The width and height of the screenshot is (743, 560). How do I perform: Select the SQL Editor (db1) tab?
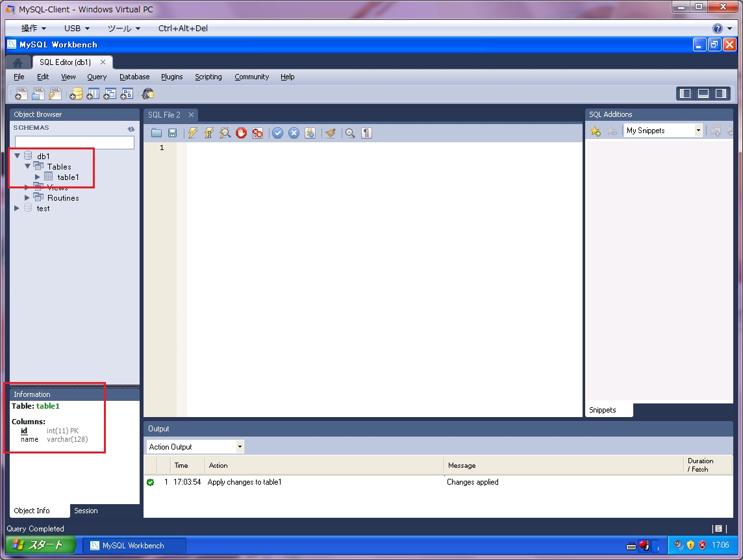(x=66, y=62)
